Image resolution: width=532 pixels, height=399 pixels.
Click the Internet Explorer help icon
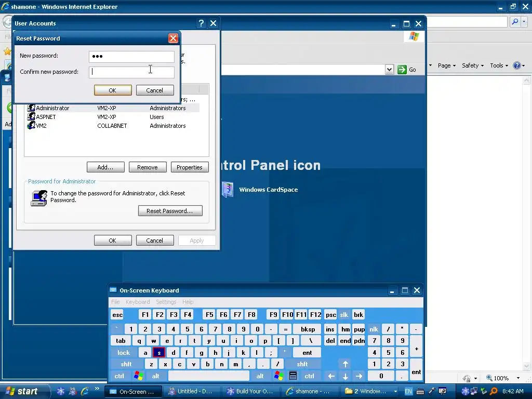[517, 65]
